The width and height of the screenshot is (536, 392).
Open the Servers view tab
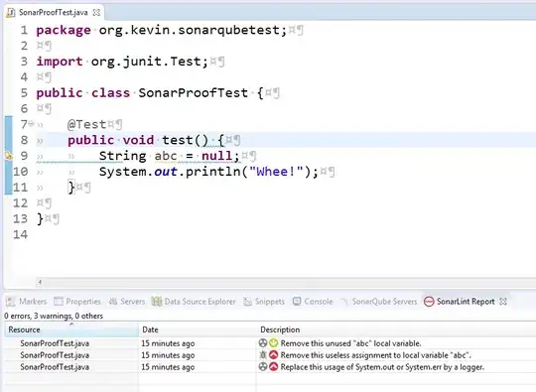point(127,302)
